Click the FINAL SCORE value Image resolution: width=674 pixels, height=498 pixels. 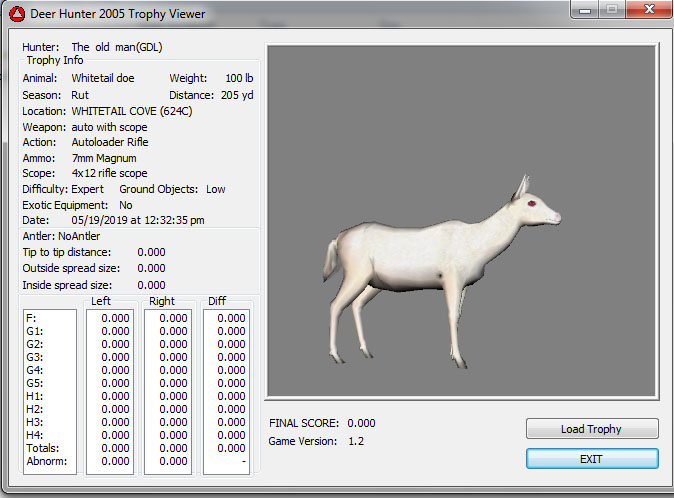pyautogui.click(x=361, y=423)
